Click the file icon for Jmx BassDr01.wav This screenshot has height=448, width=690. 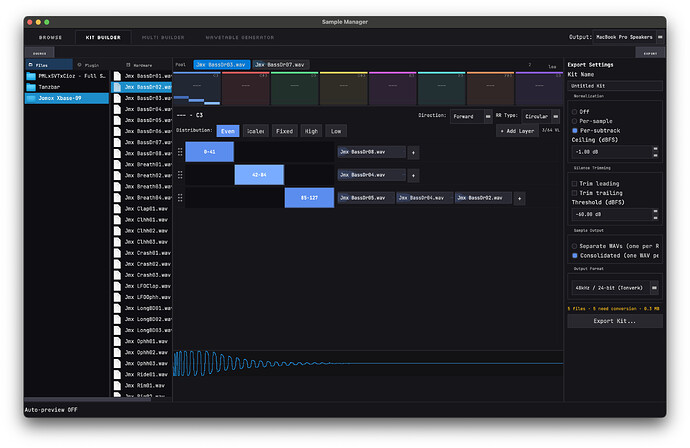pyautogui.click(x=117, y=76)
